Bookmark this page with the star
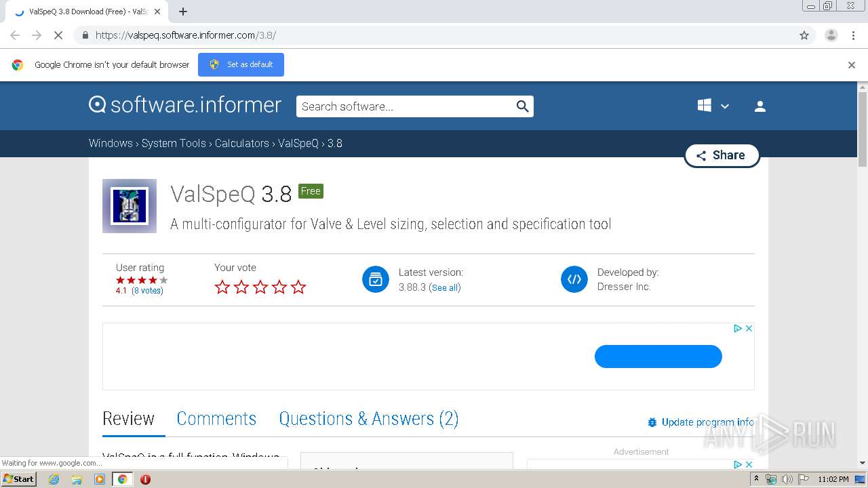This screenshot has width=868, height=488. 804,35
